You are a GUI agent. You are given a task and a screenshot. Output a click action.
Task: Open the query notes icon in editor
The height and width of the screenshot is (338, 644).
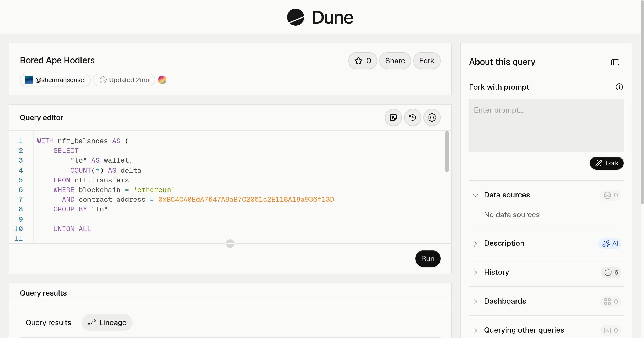[x=393, y=117]
